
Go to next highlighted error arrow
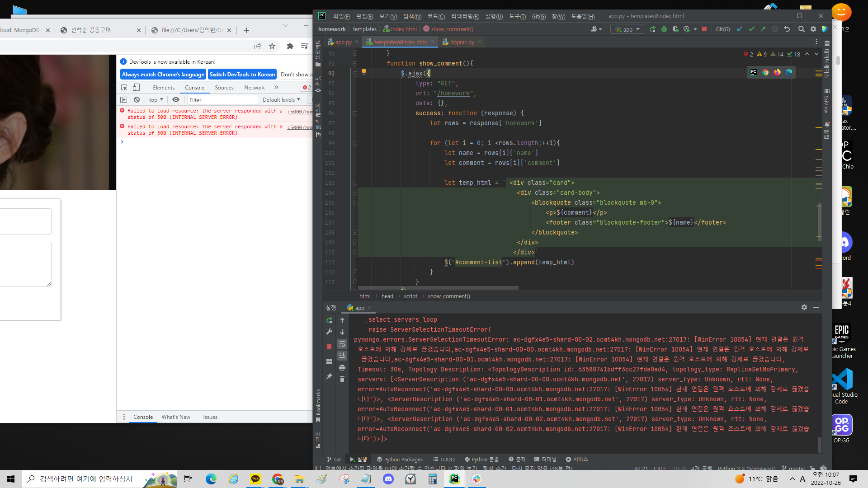816,54
